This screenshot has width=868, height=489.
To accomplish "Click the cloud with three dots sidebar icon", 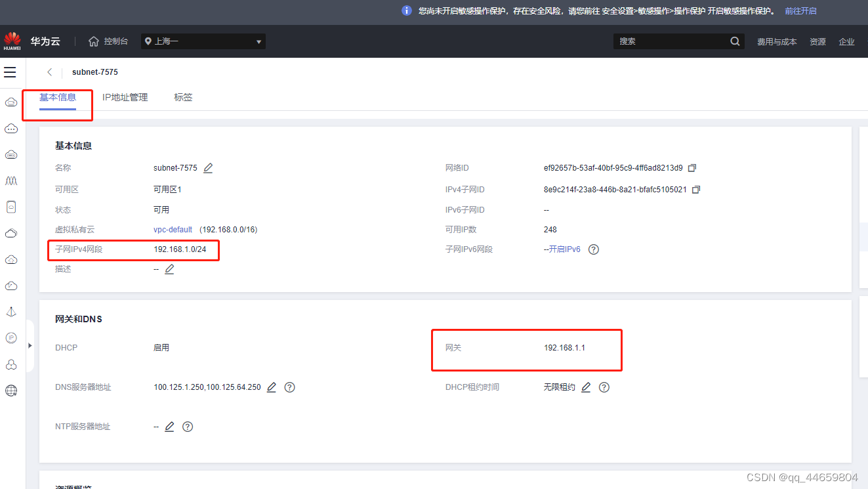I will click(x=10, y=129).
